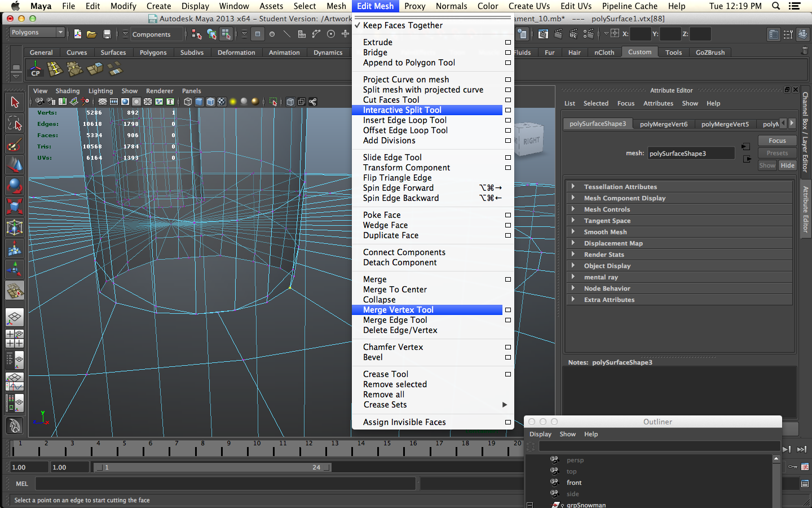Viewport: 812px width, 508px height.
Task: Toggle smooth shade all blue cube
Action: point(199,102)
